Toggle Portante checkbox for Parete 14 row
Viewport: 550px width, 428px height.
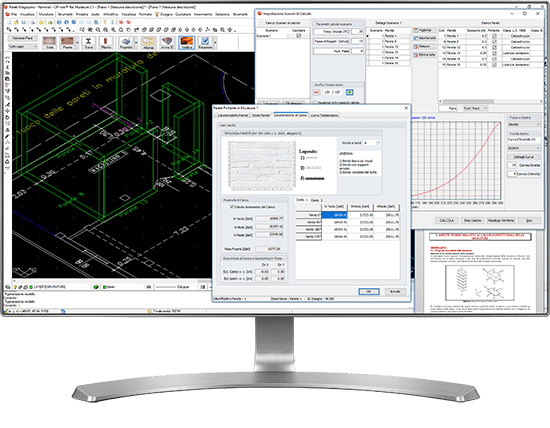tap(494, 59)
